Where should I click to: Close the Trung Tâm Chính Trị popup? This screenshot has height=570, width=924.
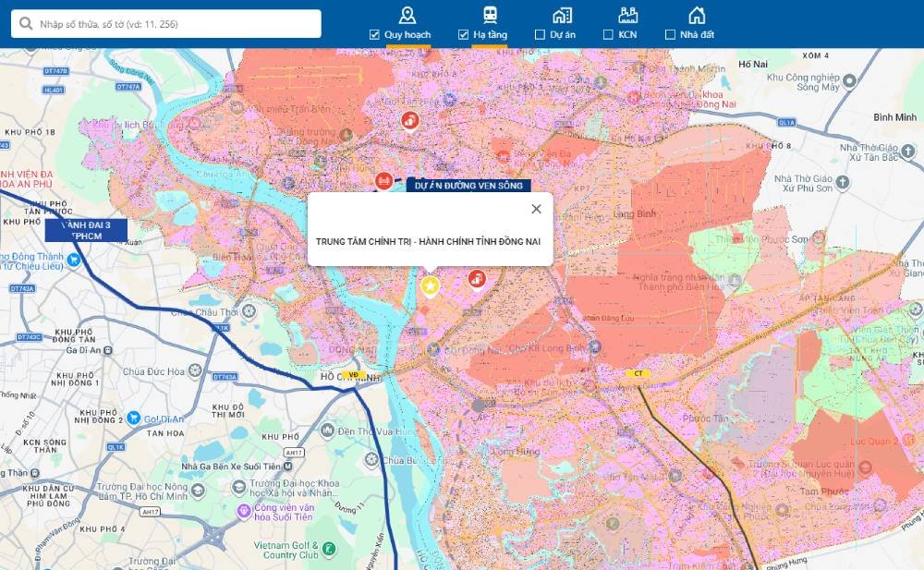[536, 209]
